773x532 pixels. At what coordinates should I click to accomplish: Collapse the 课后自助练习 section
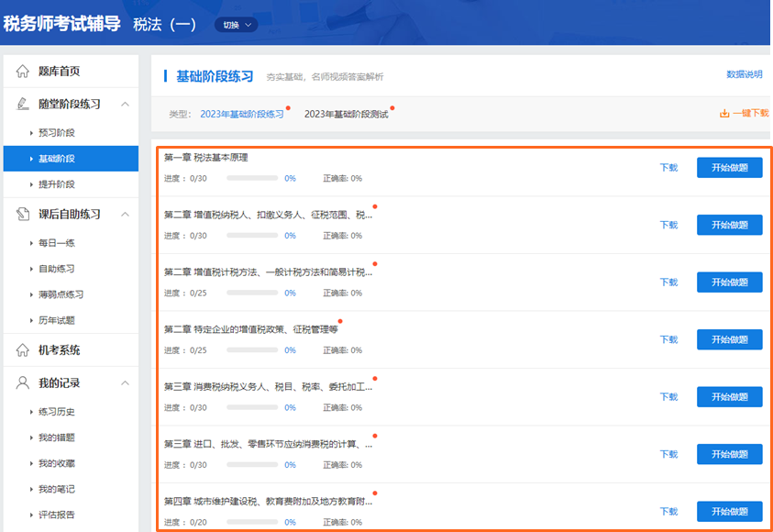click(124, 213)
